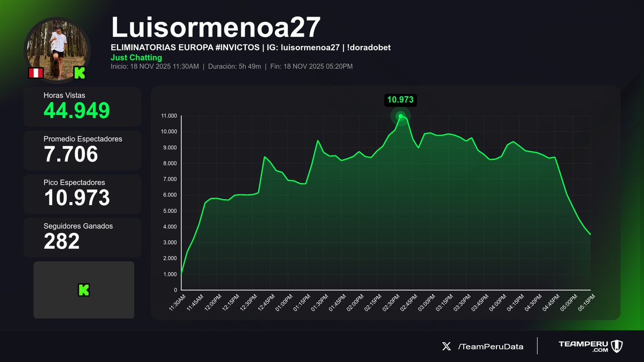The height and width of the screenshot is (362, 644).
Task: Click the 9.000 y-axis label
Action: pyautogui.click(x=170, y=147)
